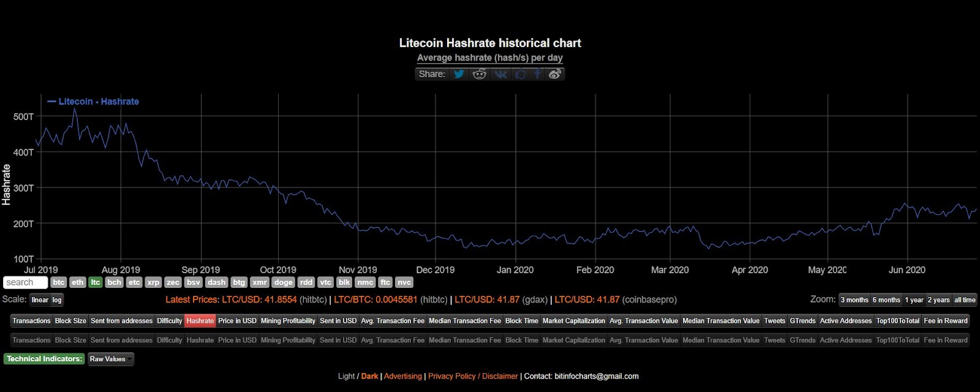Select the etc coin tag
This screenshot has height=392, width=980.
[134, 282]
